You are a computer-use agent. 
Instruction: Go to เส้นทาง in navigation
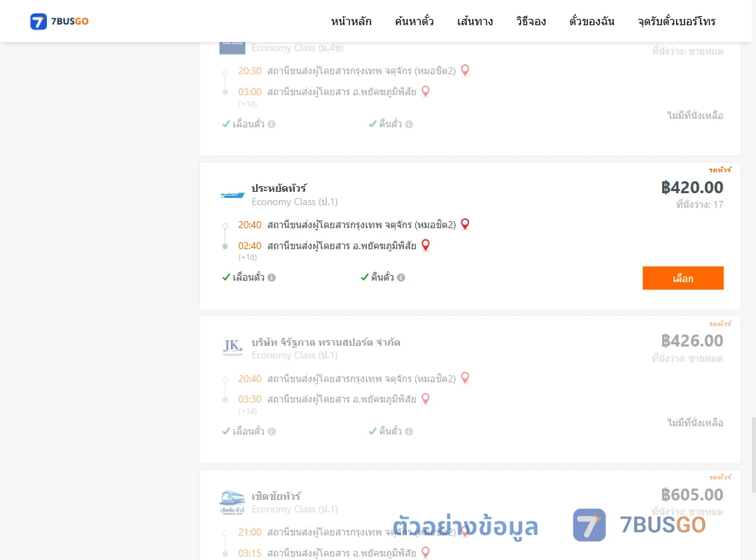pyautogui.click(x=475, y=21)
